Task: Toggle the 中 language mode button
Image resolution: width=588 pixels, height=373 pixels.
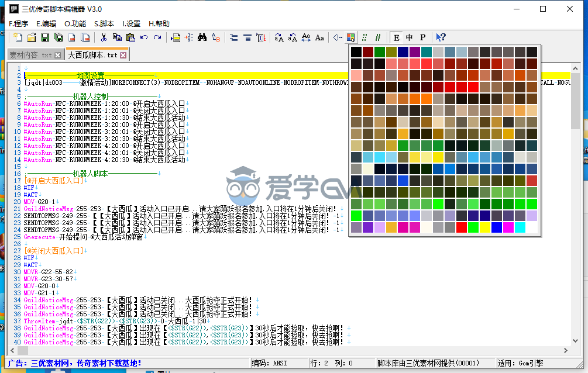Action: coord(410,37)
